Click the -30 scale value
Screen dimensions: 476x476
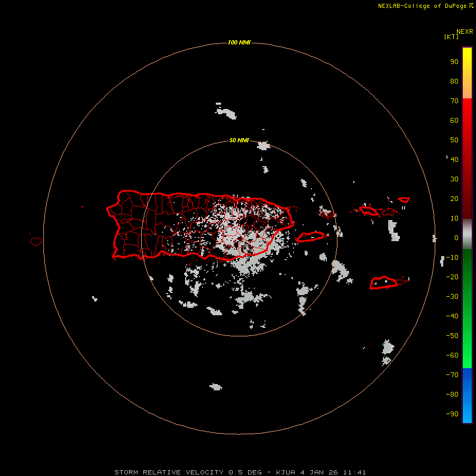pos(452,297)
